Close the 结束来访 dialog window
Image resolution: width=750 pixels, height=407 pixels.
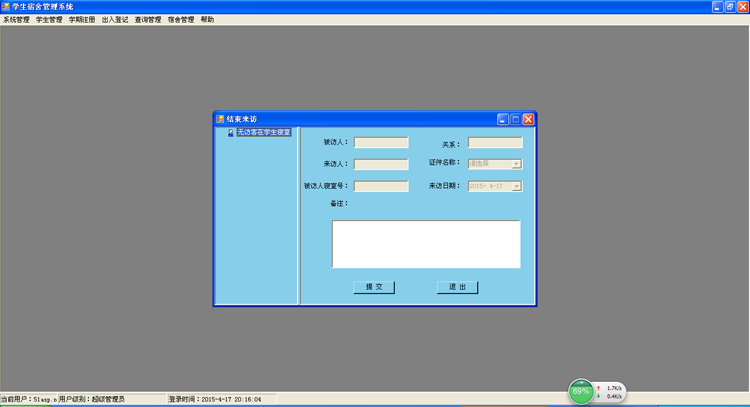pyautogui.click(x=528, y=119)
